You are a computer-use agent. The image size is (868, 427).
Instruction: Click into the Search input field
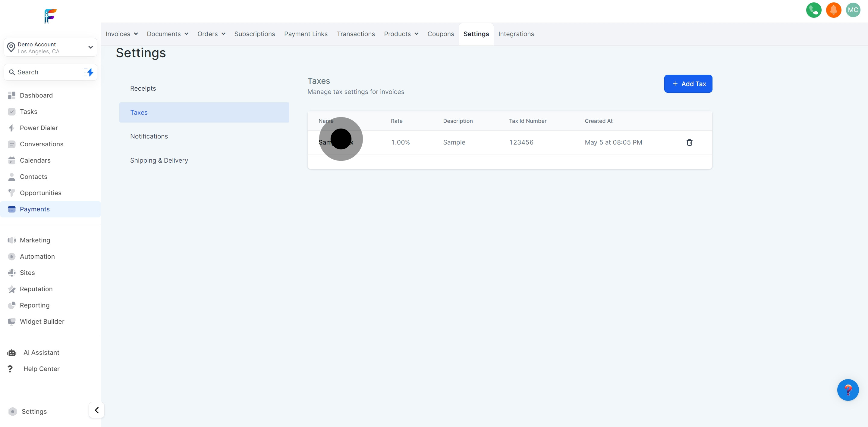47,72
